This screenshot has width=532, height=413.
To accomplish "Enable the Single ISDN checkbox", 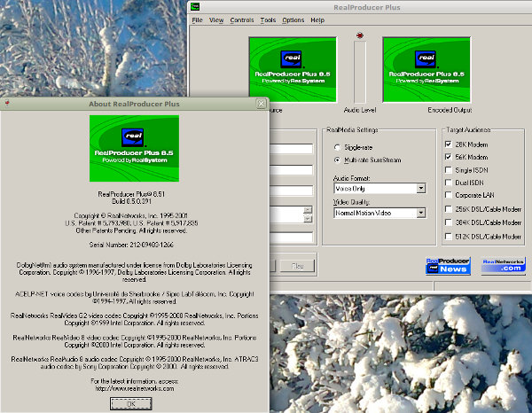I will [448, 170].
